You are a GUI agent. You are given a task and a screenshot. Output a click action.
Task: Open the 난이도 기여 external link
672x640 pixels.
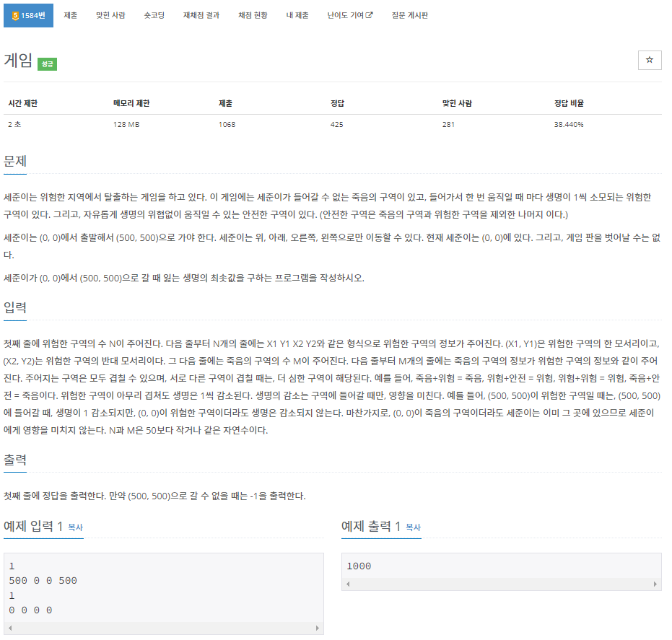coord(350,15)
